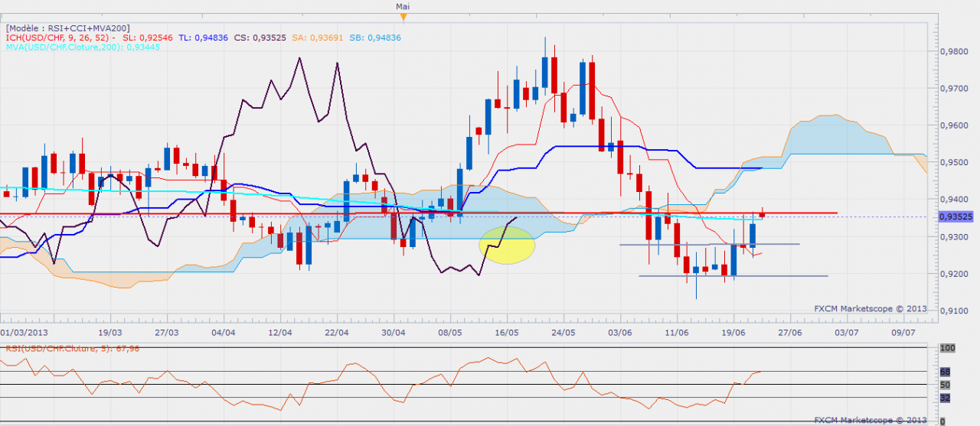Select the SL: 0,92546 legend value
This screenshot has height=426, width=980.
point(142,37)
